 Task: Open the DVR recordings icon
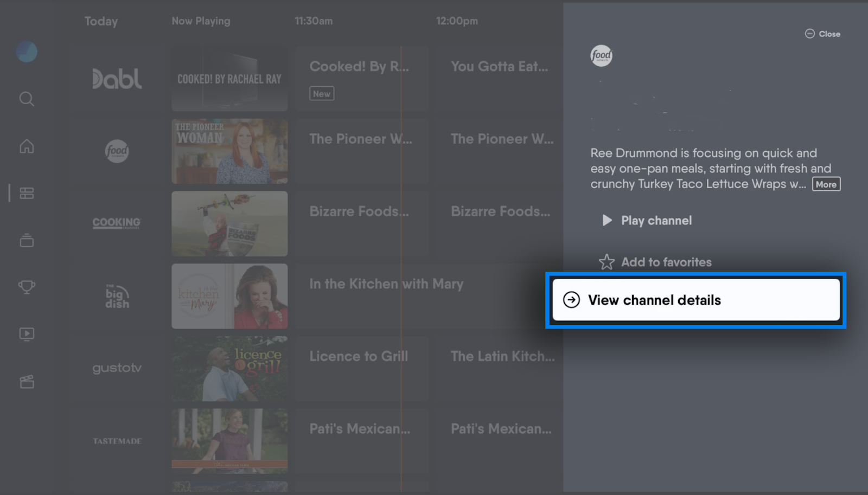[x=25, y=240]
